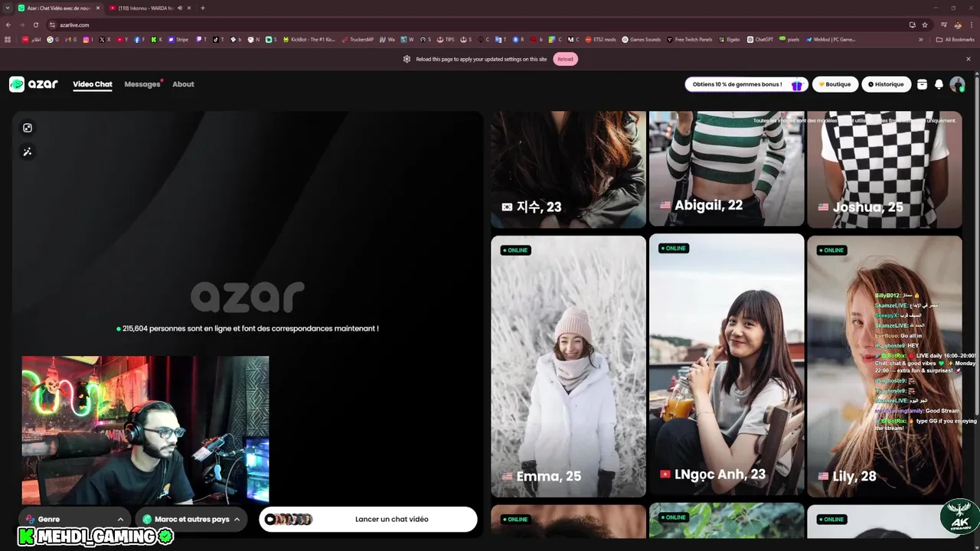Open the Chrome profile avatar in the toolbar
Screen dimensions: 980x551
[x=958, y=24]
